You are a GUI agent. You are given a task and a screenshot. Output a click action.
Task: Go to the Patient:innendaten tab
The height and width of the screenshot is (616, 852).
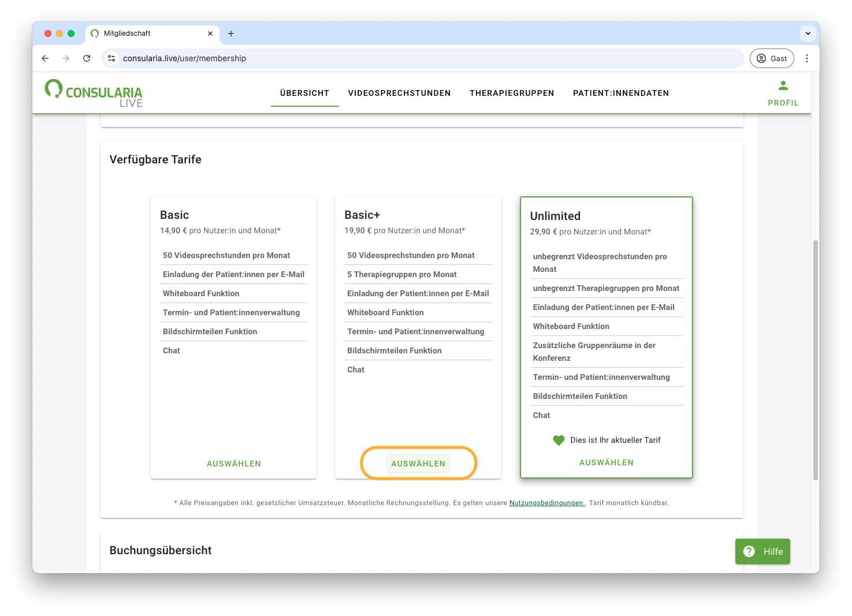pyautogui.click(x=620, y=93)
